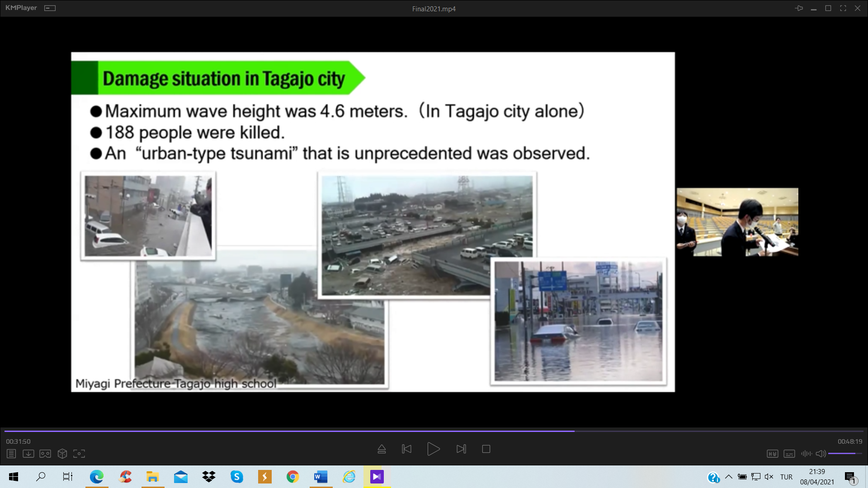Toggle HW hardware acceleration

coord(772,454)
